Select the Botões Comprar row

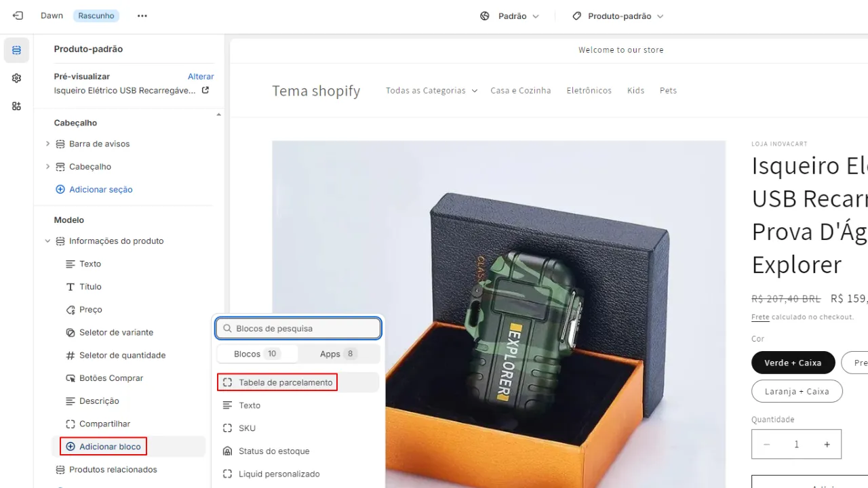pos(129,378)
